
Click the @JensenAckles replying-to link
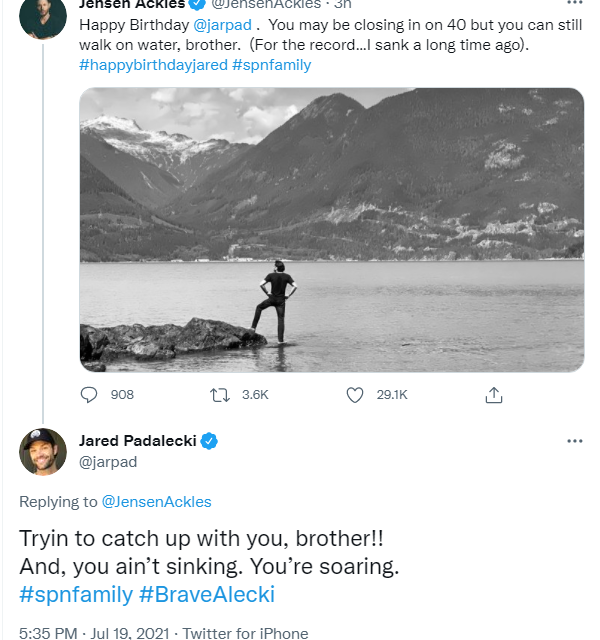[x=157, y=501]
